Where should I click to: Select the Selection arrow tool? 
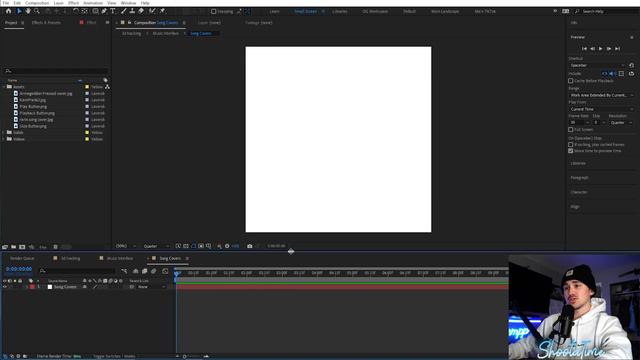point(19,11)
